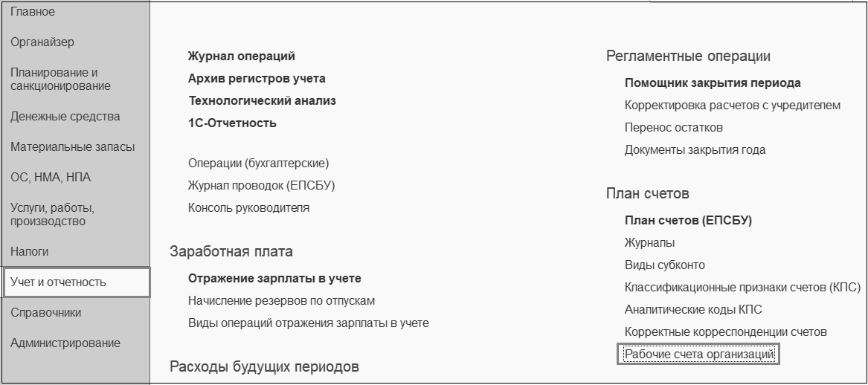This screenshot has width=868, height=385.
Task: Open the Главное section
Action: [x=33, y=12]
